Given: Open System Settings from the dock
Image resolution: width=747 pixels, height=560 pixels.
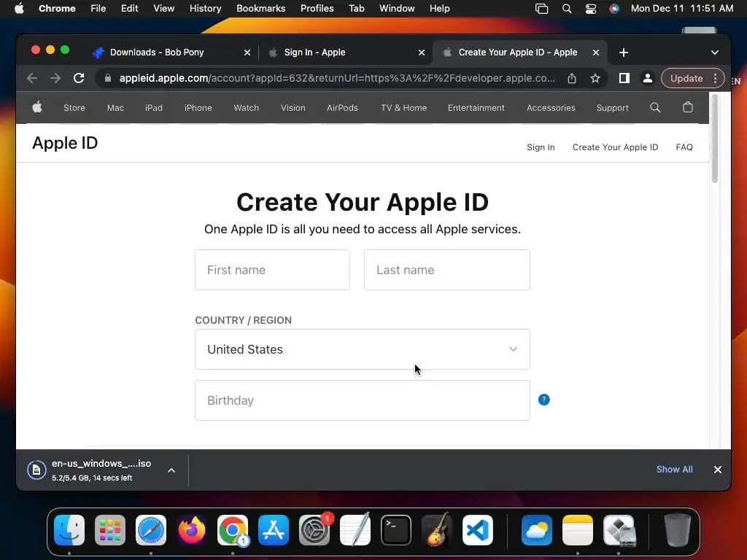Looking at the screenshot, I should click(x=314, y=530).
